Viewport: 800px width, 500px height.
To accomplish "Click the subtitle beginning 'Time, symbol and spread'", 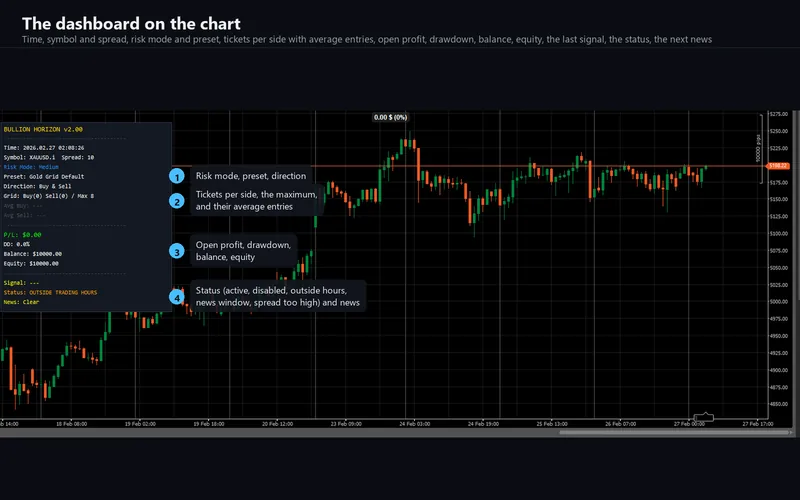I will [367, 39].
